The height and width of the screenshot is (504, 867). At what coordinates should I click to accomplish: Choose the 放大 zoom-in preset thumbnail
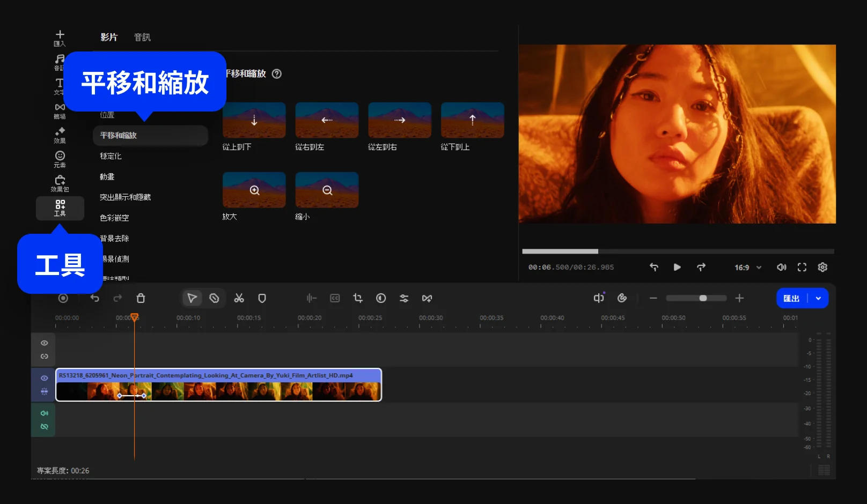click(x=254, y=190)
